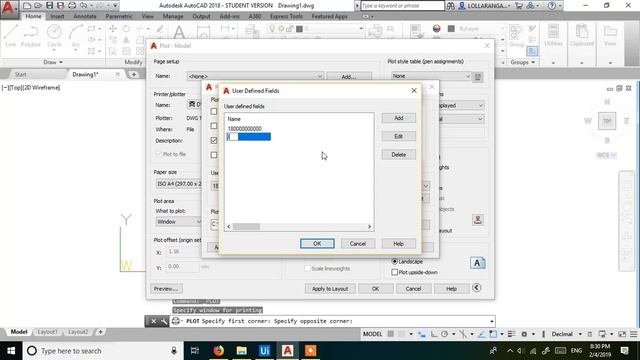Screen dimensions: 640x360
Task: Click the New drawing icon in quick access
Action: [x=27, y=6]
